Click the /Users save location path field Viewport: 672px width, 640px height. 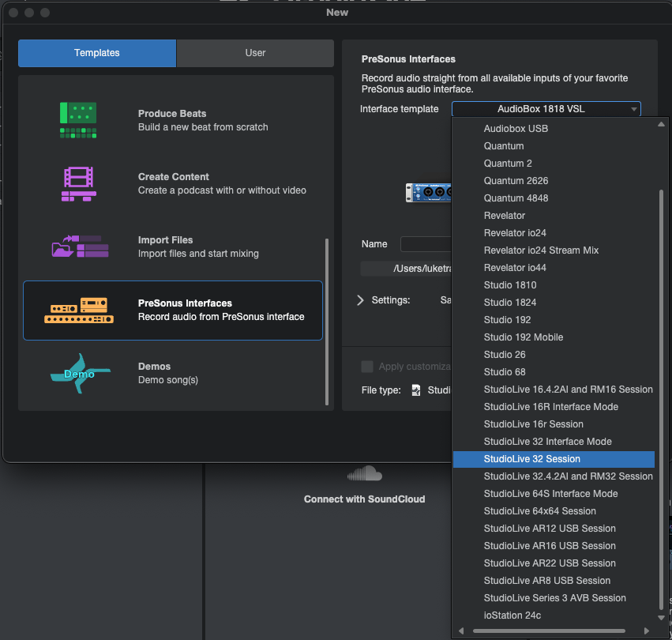pos(407,269)
